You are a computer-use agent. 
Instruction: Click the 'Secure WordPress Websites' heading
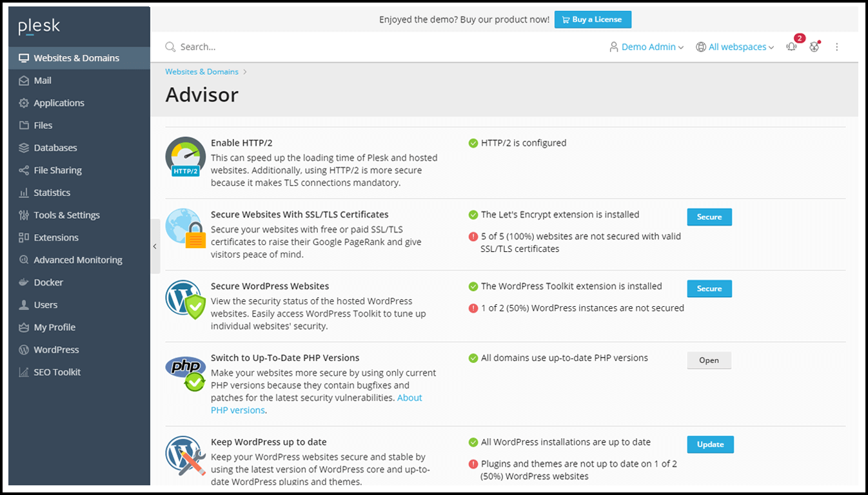[x=270, y=286]
